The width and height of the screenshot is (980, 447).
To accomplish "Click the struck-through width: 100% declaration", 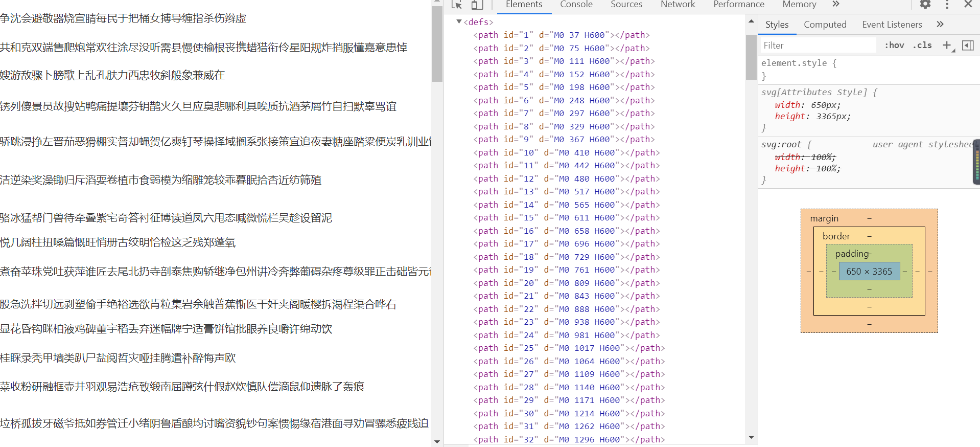I will pos(805,157).
